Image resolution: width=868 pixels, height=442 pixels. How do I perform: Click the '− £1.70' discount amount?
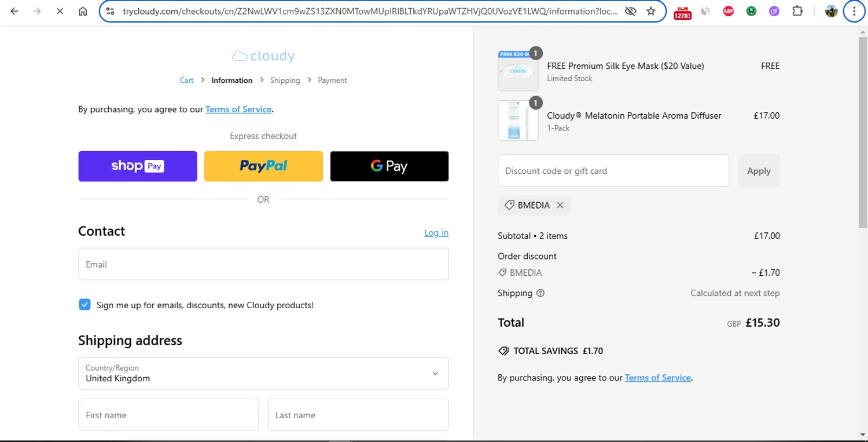(766, 273)
